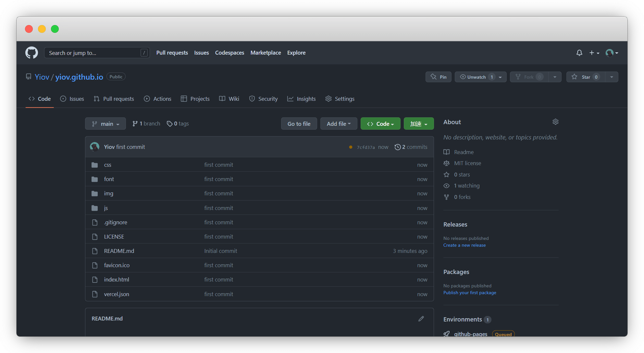Open the css folder
Image resolution: width=644 pixels, height=353 pixels.
pos(107,165)
